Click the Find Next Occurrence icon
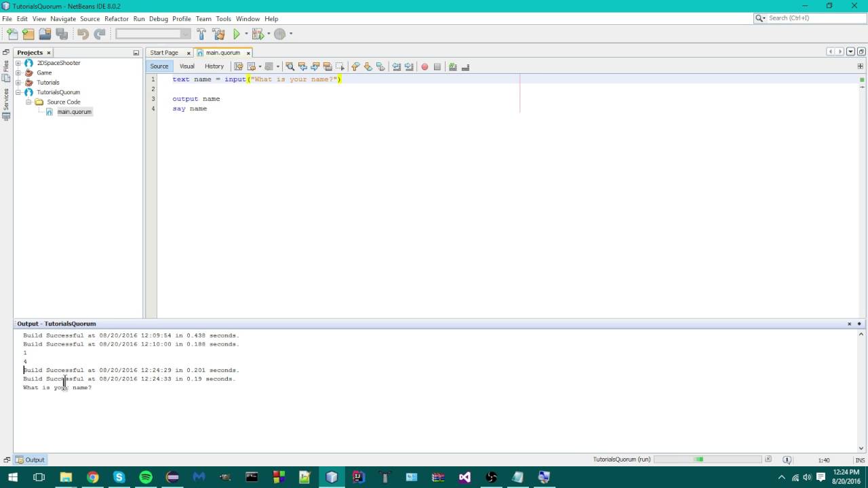This screenshot has width=868, height=488. 315,66
